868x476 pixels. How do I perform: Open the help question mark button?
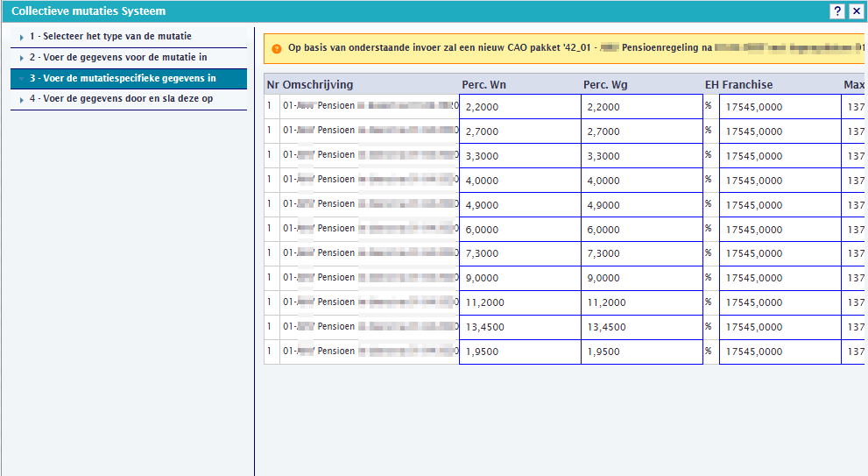click(x=837, y=11)
